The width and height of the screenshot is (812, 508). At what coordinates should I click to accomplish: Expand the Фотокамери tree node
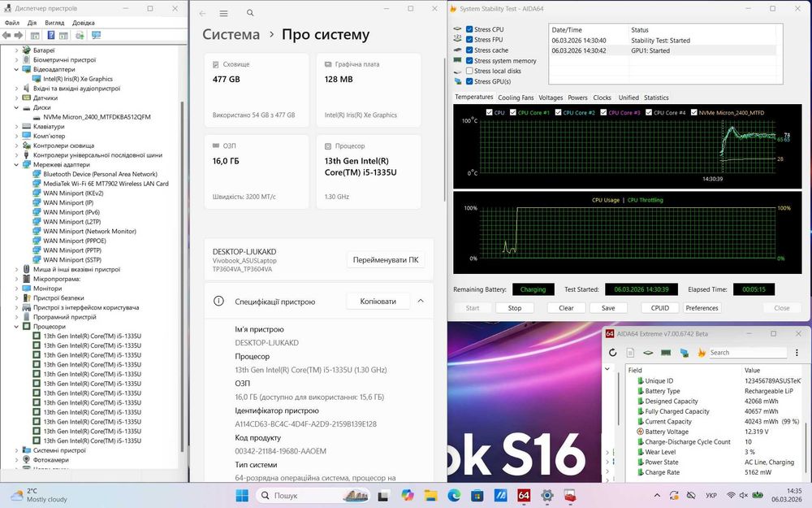[x=16, y=460]
